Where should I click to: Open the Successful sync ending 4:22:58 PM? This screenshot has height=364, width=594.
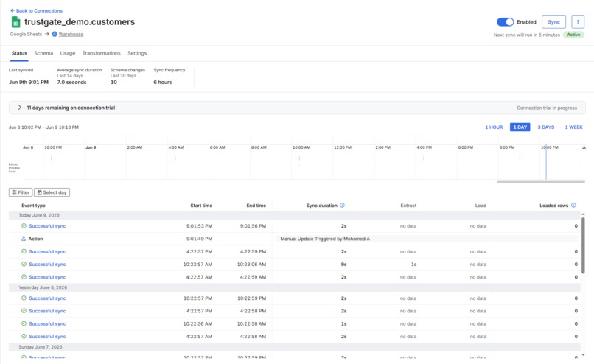(47, 311)
